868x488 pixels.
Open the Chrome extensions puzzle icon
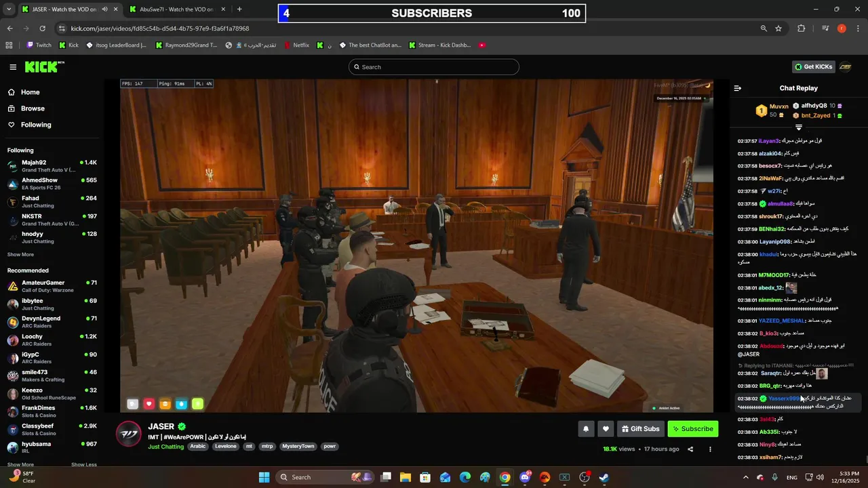click(x=802, y=28)
